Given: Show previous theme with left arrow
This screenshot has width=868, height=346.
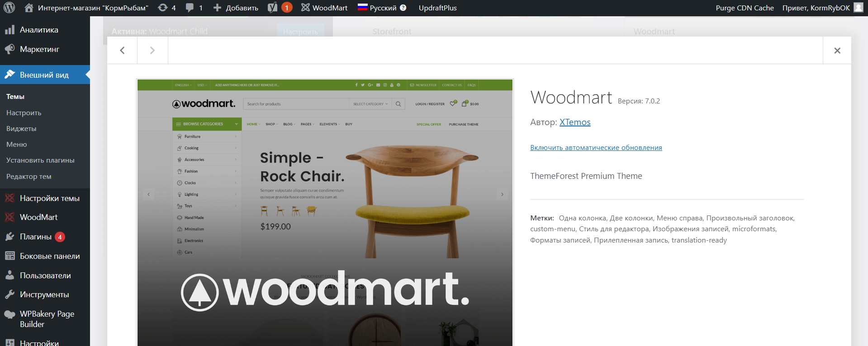Looking at the screenshot, I should tap(122, 50).
